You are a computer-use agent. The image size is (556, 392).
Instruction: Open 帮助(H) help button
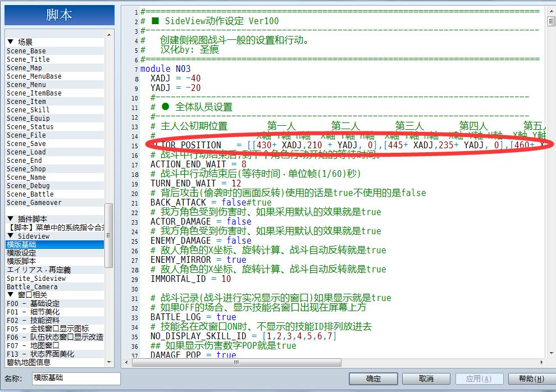tap(532, 379)
